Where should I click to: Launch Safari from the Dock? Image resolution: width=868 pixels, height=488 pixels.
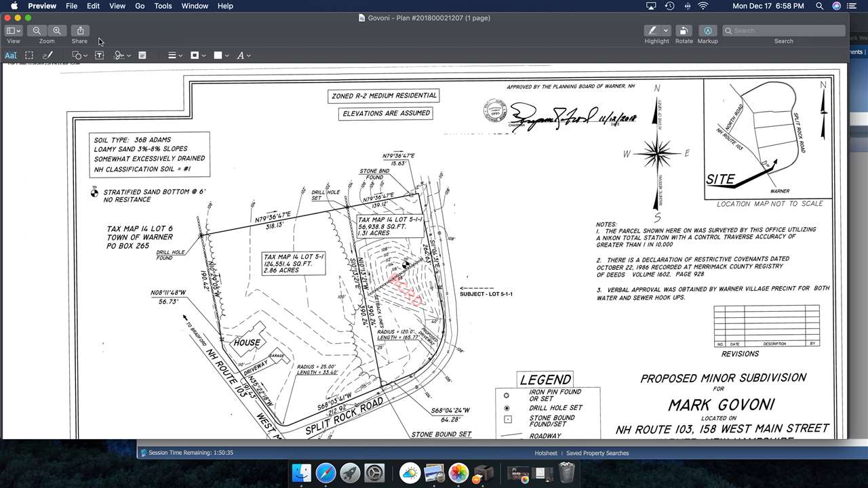pyautogui.click(x=325, y=472)
